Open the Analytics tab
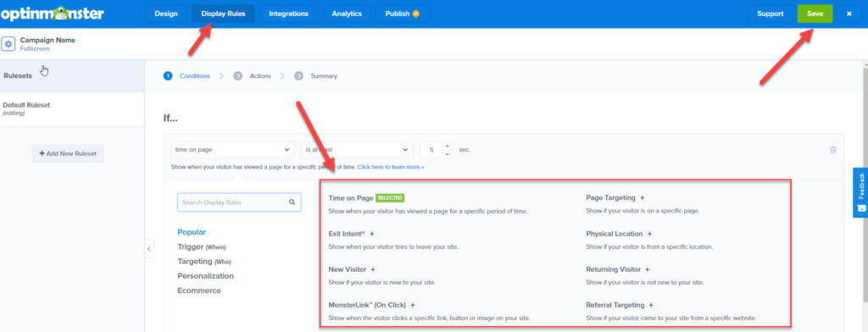This screenshot has height=332, width=868. pyautogui.click(x=347, y=14)
